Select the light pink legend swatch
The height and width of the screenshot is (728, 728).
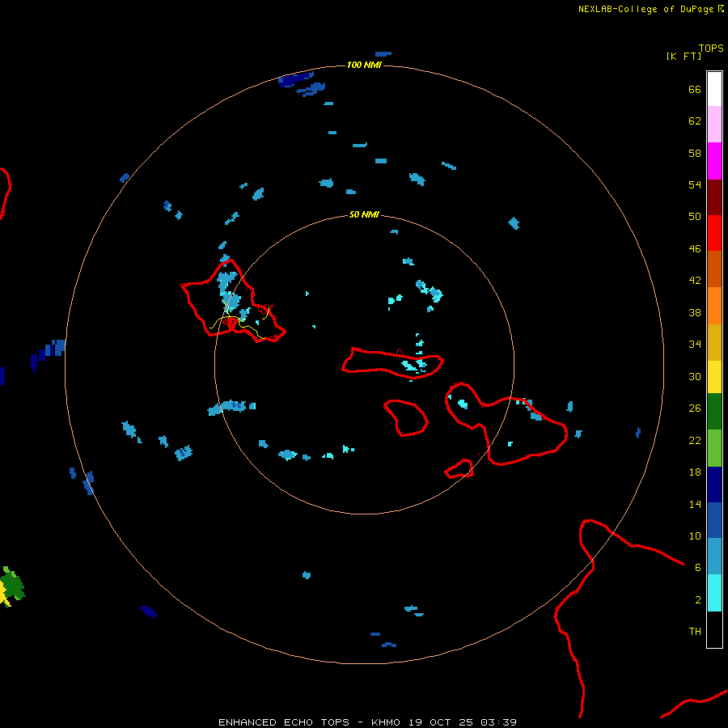(714, 124)
